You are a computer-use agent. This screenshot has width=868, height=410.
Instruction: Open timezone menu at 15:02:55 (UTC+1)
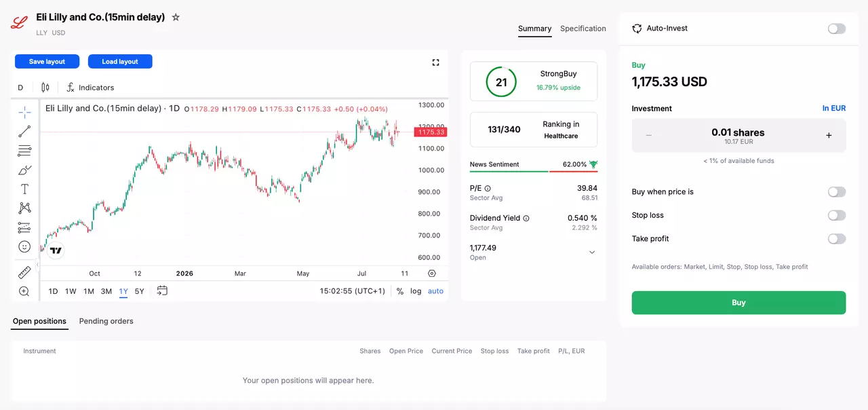[353, 291]
